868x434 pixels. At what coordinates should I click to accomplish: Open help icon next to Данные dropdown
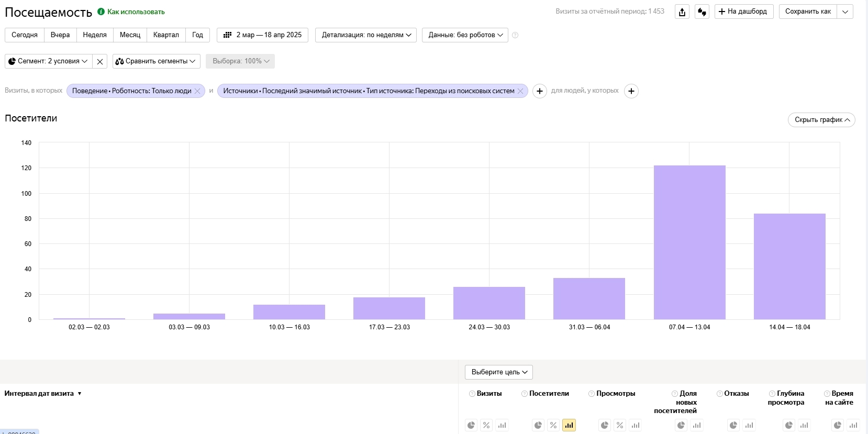pos(515,35)
